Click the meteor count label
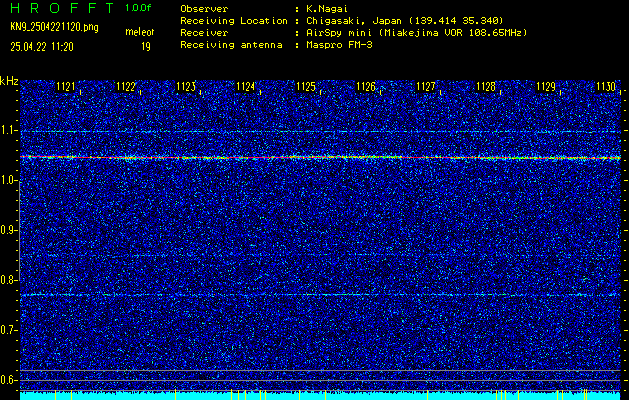 (140, 32)
